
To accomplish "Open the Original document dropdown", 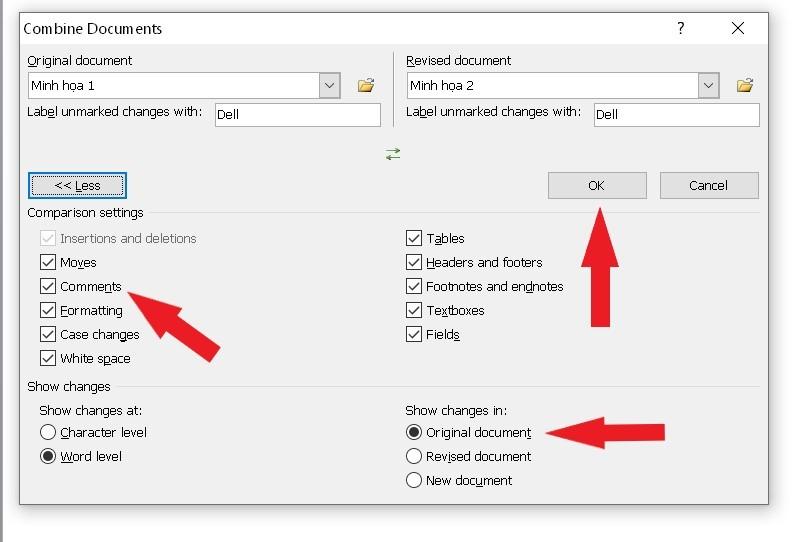I will click(331, 86).
